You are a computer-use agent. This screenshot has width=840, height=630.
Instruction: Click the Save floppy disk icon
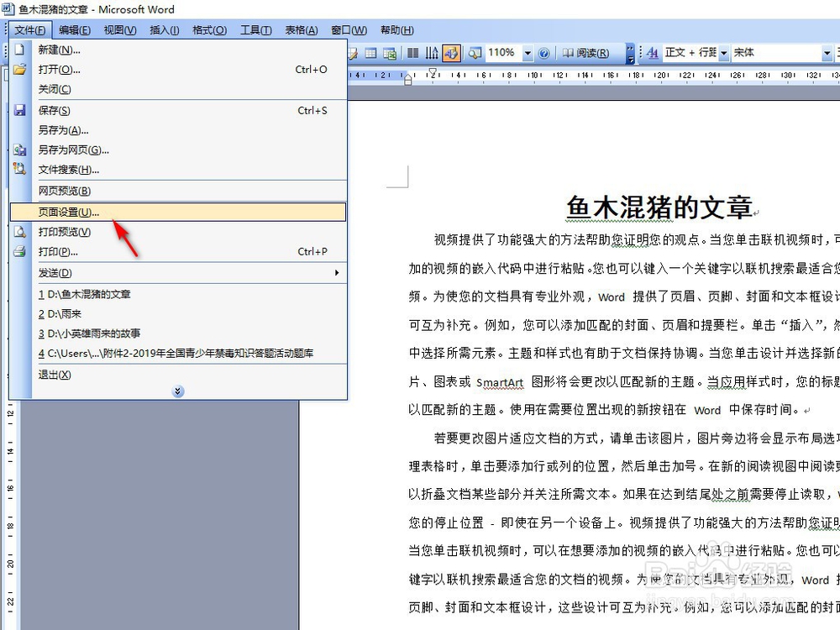20,110
